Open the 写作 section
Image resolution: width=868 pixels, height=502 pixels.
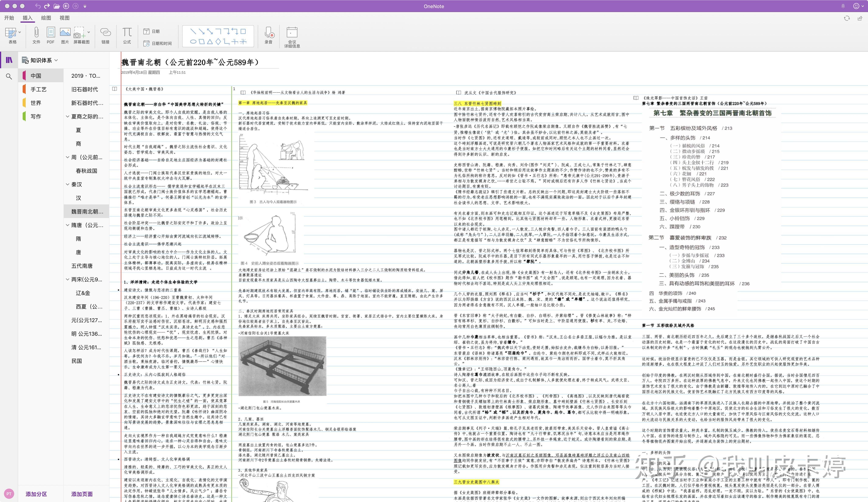coord(41,116)
